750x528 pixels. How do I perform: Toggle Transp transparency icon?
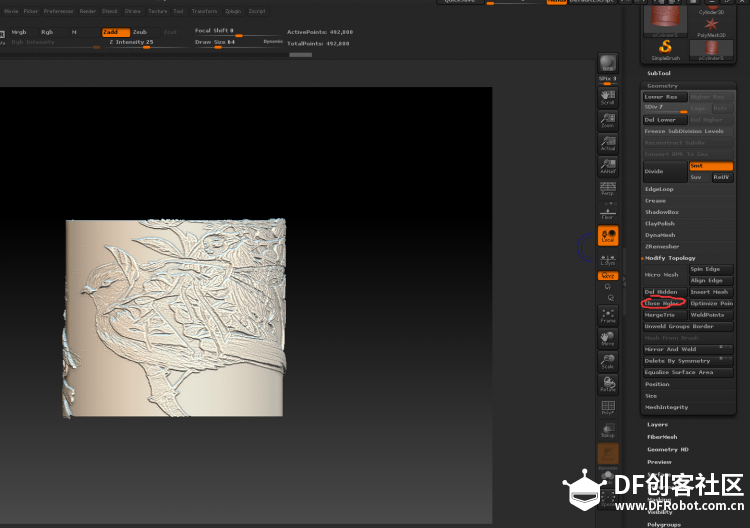pos(608,430)
